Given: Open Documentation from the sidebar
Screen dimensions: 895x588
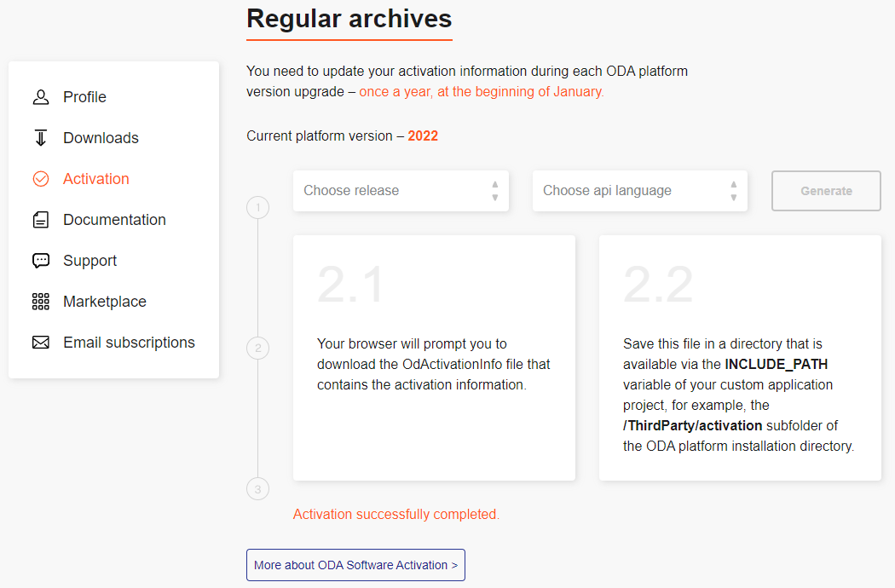Looking at the screenshot, I should [x=113, y=220].
